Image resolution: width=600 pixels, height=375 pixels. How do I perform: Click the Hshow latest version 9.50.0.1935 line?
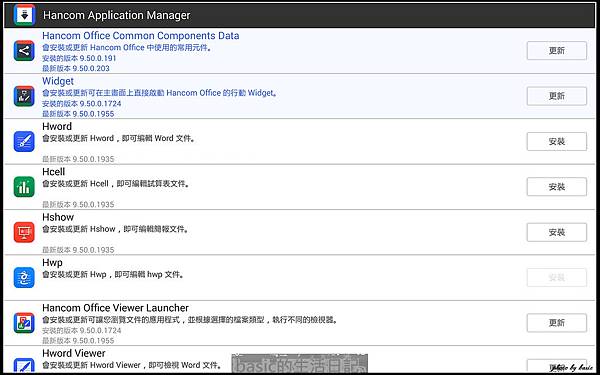(x=78, y=250)
